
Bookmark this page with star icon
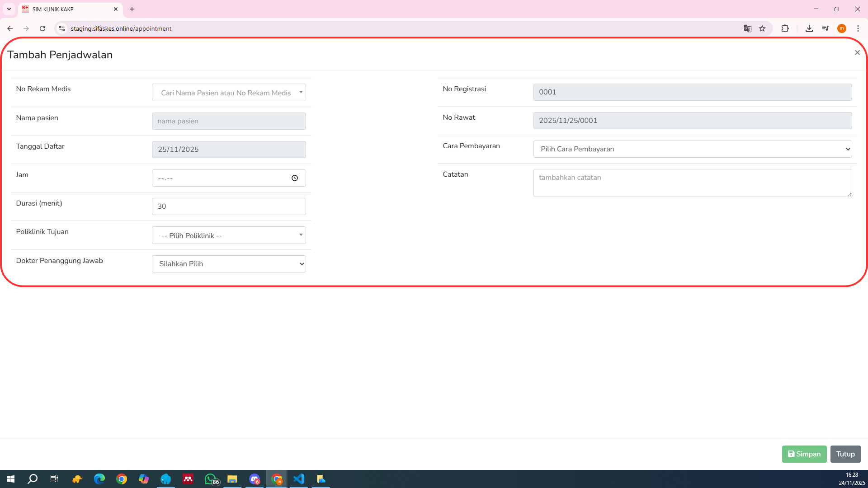(762, 28)
